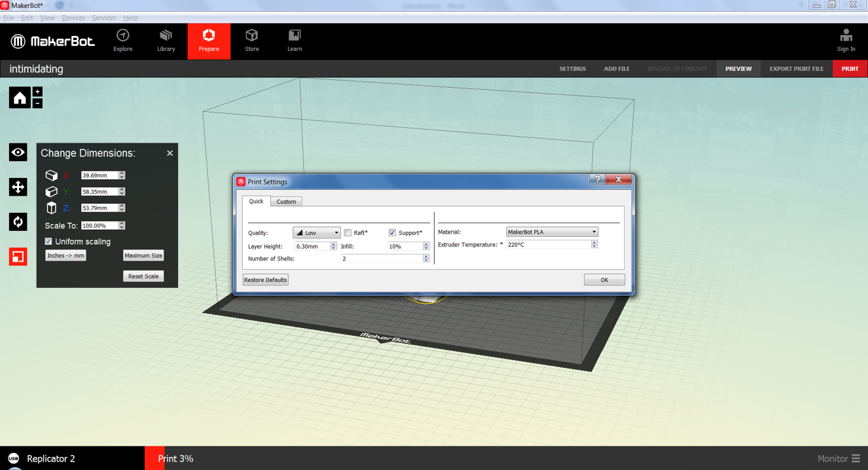Click Inches -> mm button
The height and width of the screenshot is (470, 868).
[x=65, y=255]
